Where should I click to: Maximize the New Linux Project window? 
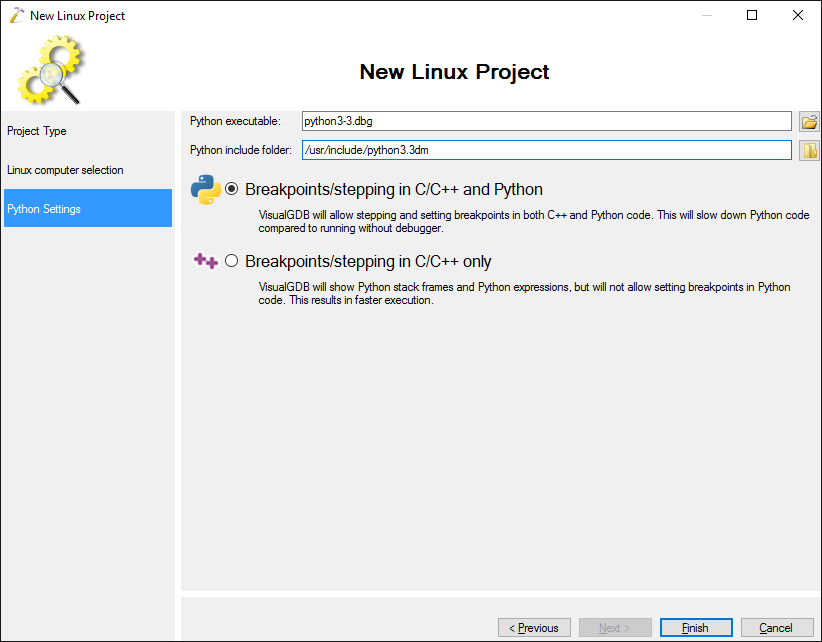(x=752, y=16)
